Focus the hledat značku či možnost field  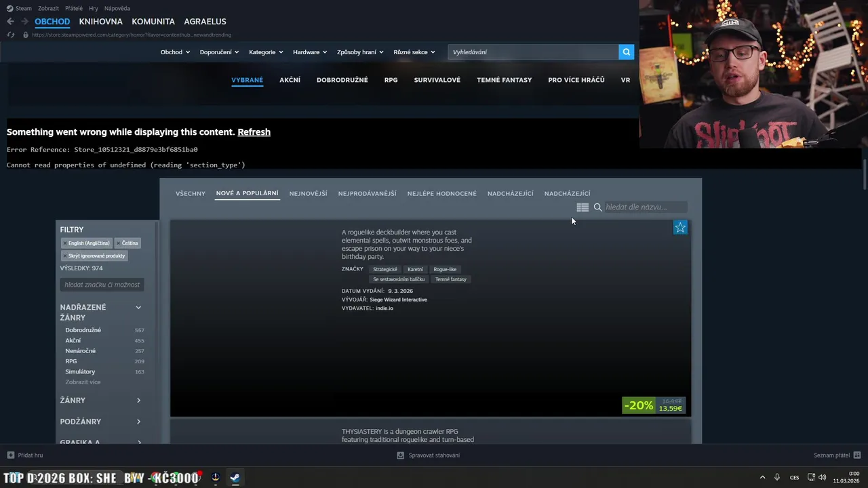point(102,285)
